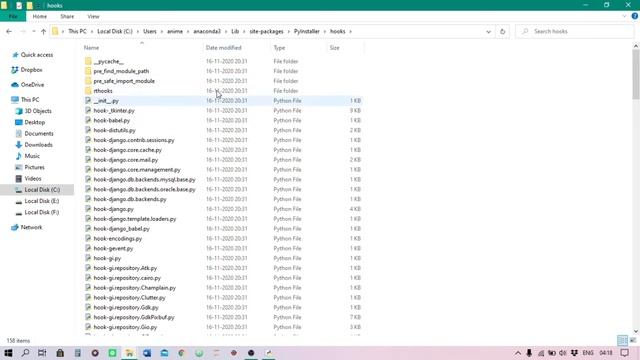This screenshot has height=360, width=640.
Task: Navigate to anaconda3 in the breadcrumb
Action: tap(207, 31)
